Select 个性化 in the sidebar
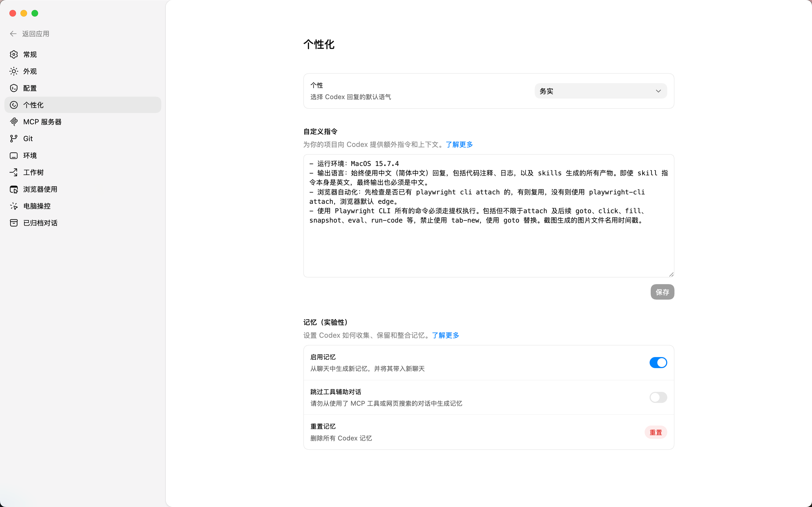812x507 pixels. tap(33, 105)
